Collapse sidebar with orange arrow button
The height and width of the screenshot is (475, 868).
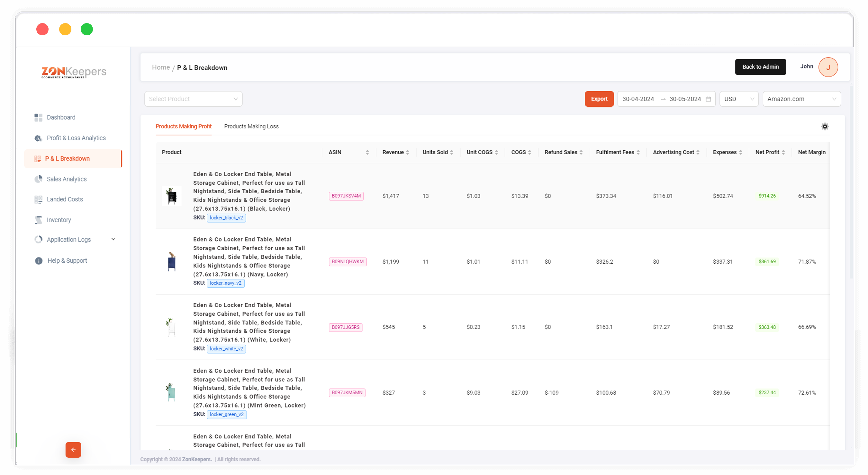(73, 450)
